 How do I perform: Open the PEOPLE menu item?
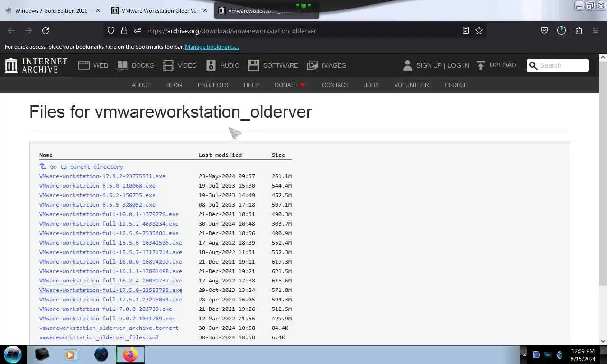click(456, 85)
